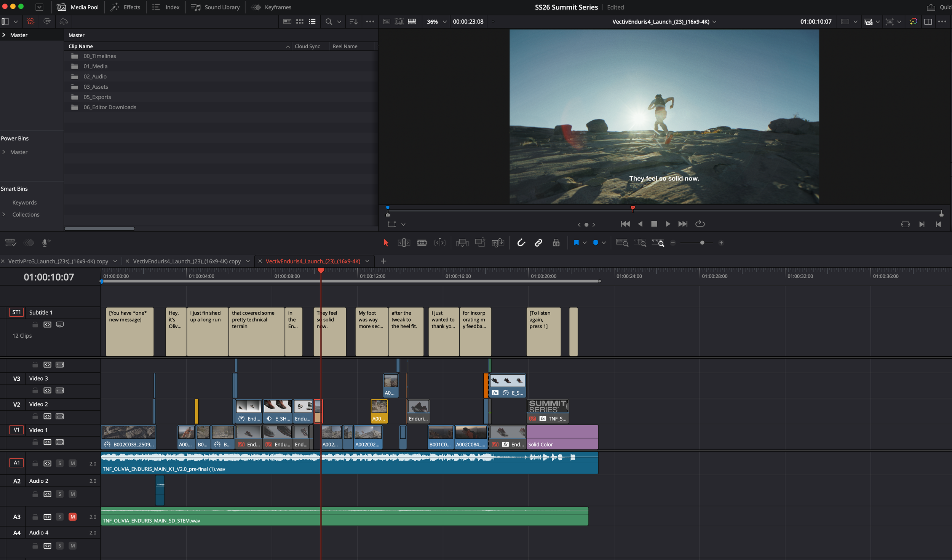Viewport: 952px width, 560px height.
Task: Click the position lock icon
Action: [556, 243]
